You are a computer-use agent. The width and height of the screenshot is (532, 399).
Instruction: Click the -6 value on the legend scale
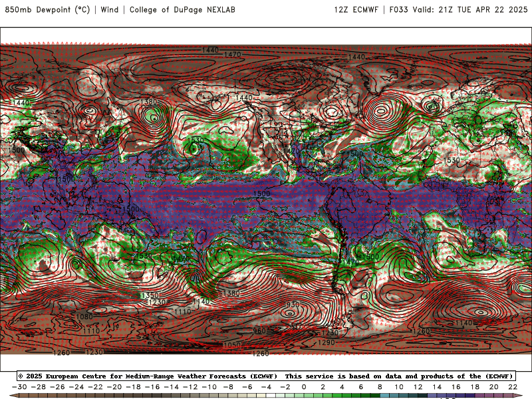[x=247, y=387]
